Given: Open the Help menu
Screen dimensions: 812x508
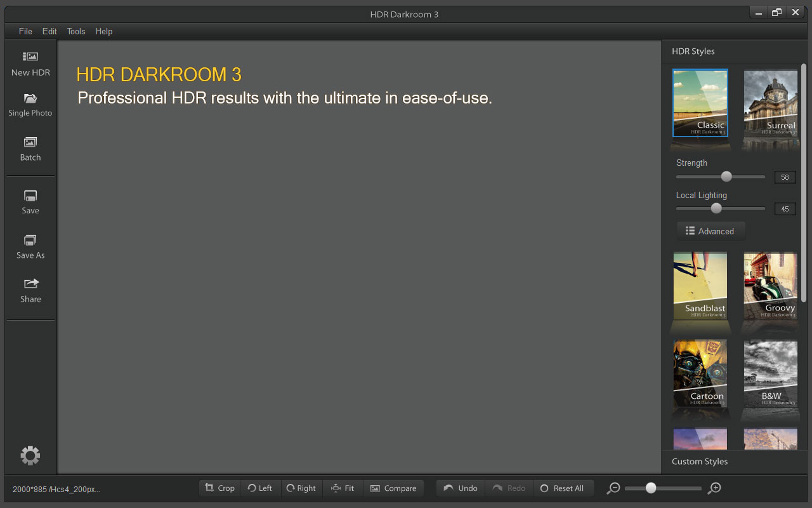Looking at the screenshot, I should 104,31.
